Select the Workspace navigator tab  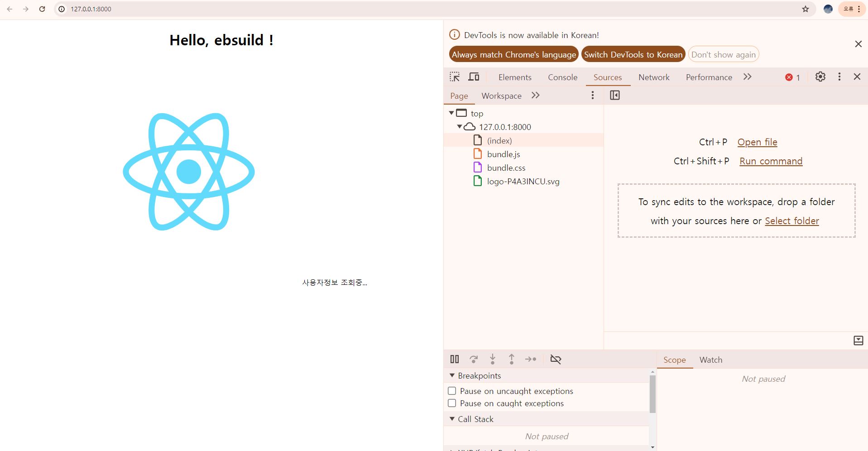point(501,96)
